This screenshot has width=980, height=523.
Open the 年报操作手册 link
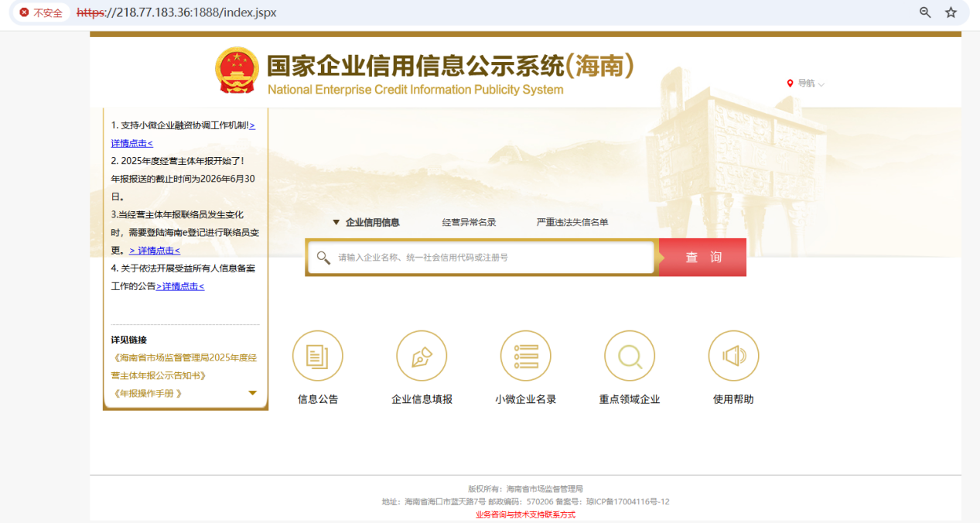pyautogui.click(x=147, y=394)
